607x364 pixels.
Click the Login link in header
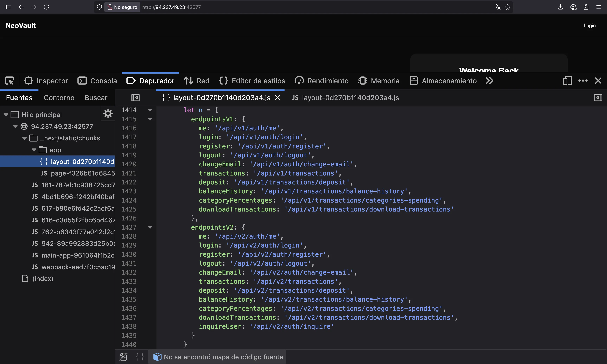click(x=589, y=25)
